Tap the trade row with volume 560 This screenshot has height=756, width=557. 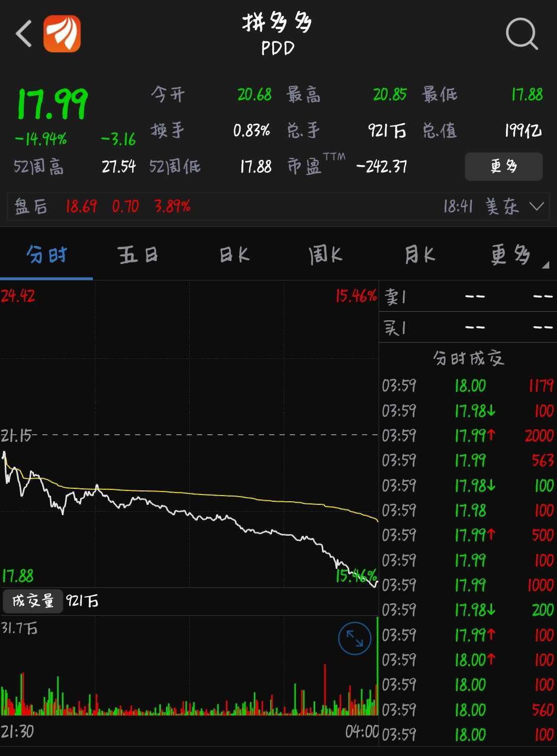click(468, 710)
